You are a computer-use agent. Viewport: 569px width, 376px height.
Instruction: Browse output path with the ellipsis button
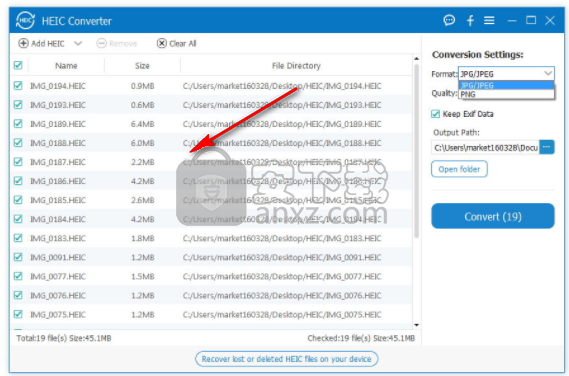pyautogui.click(x=547, y=147)
